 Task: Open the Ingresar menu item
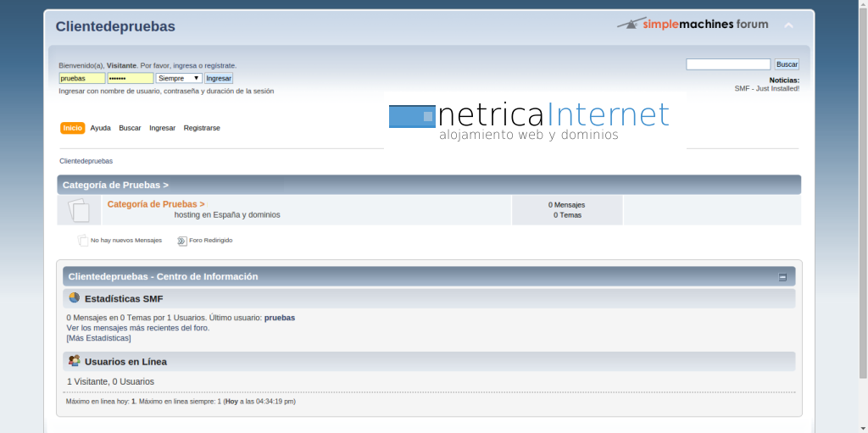click(x=162, y=128)
